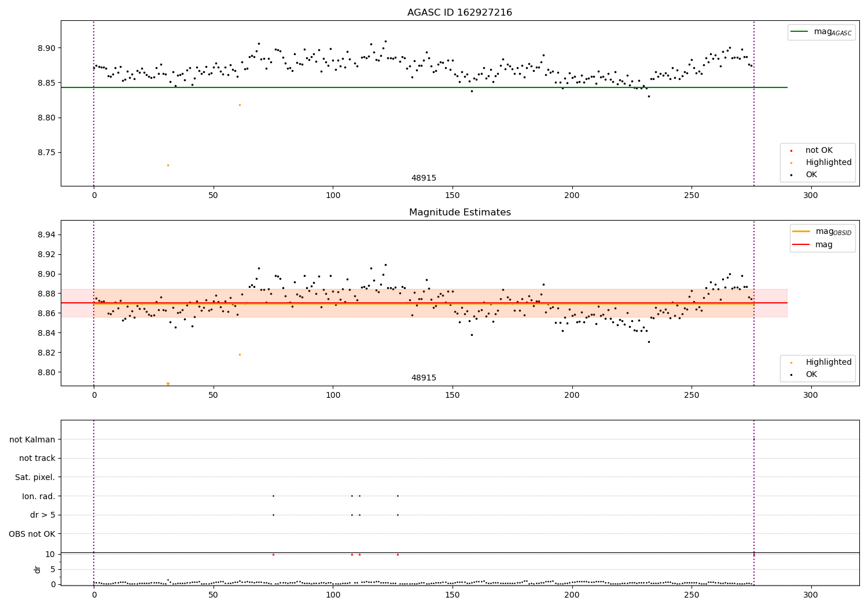Click the 8.75 y-tick in the top plot
The height and width of the screenshot is (608, 868).
pos(45,153)
